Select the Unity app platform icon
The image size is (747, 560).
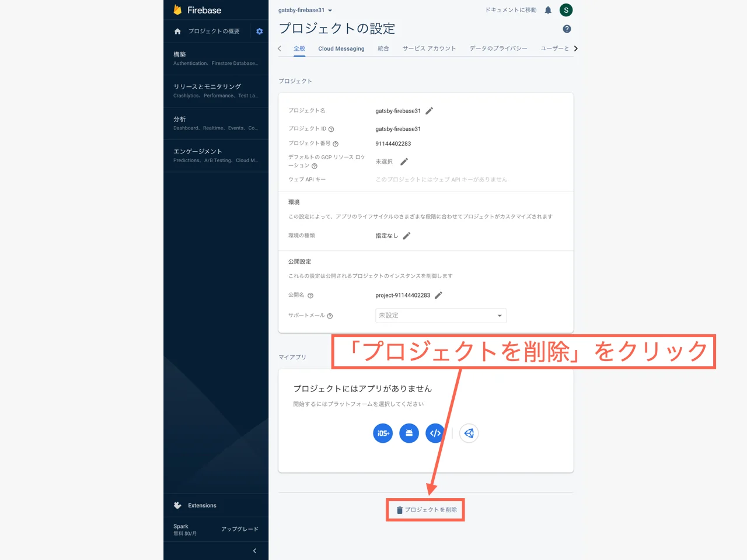click(x=469, y=433)
